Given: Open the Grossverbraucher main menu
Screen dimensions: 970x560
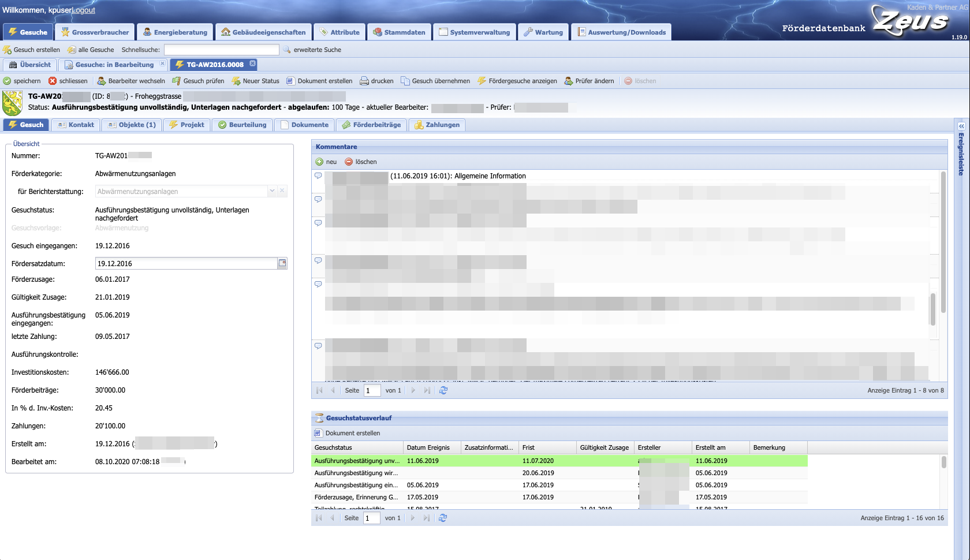Looking at the screenshot, I should pos(95,32).
